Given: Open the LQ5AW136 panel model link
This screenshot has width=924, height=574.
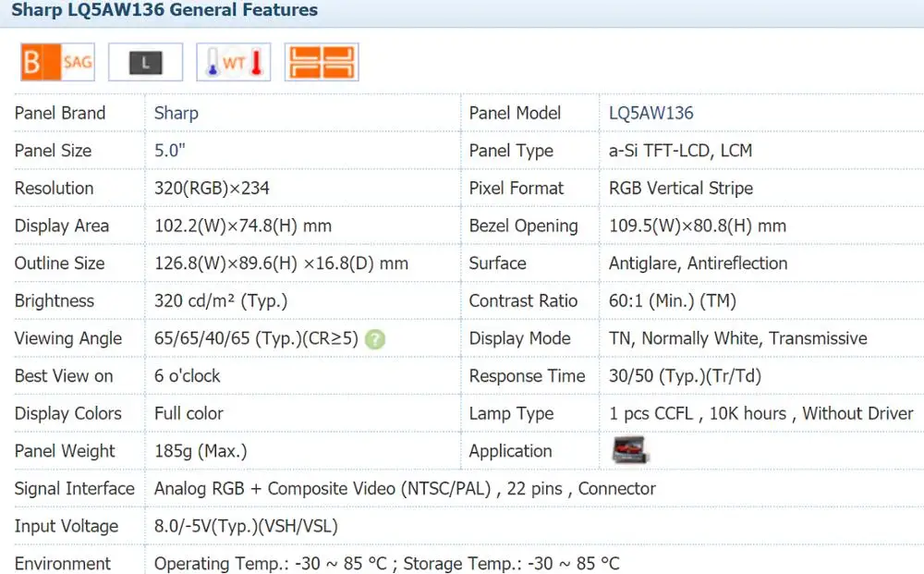Looking at the screenshot, I should pyautogui.click(x=651, y=113).
